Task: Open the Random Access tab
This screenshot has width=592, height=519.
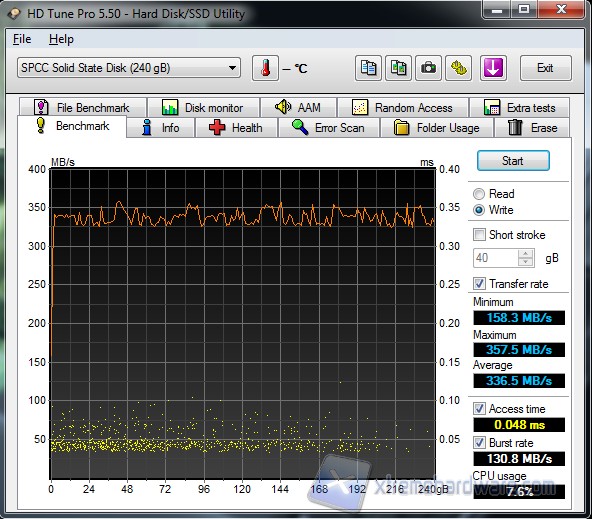Action: click(403, 108)
